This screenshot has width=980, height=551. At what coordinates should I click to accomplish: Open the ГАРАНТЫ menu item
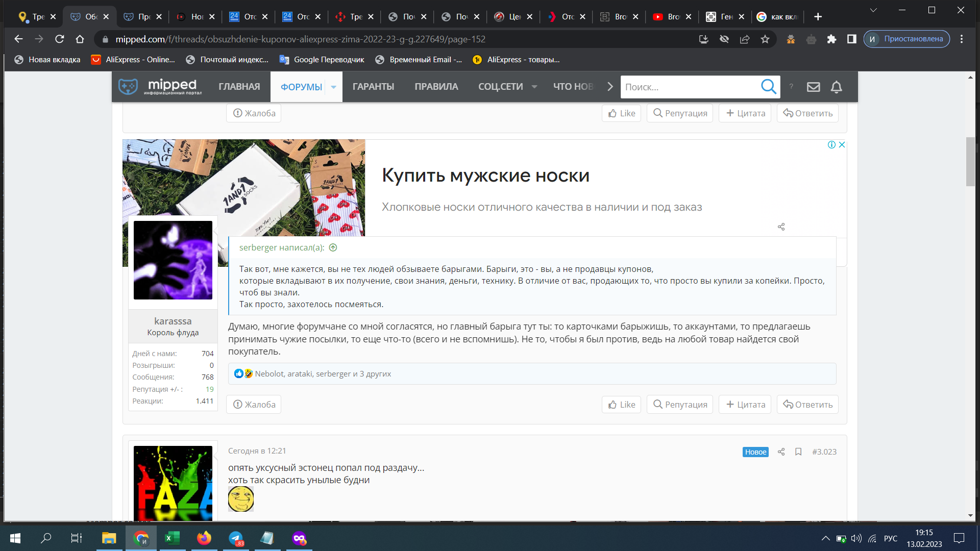tap(373, 87)
